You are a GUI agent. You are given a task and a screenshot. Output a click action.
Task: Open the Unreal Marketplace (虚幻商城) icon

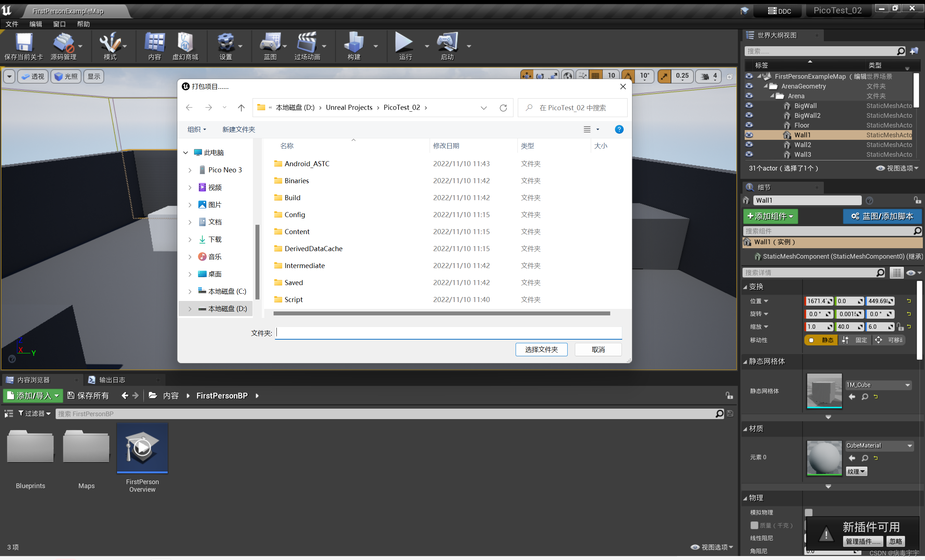tap(185, 43)
